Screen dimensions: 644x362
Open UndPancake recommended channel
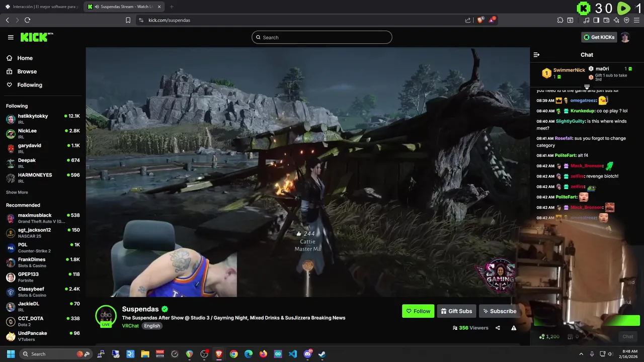click(x=43, y=336)
